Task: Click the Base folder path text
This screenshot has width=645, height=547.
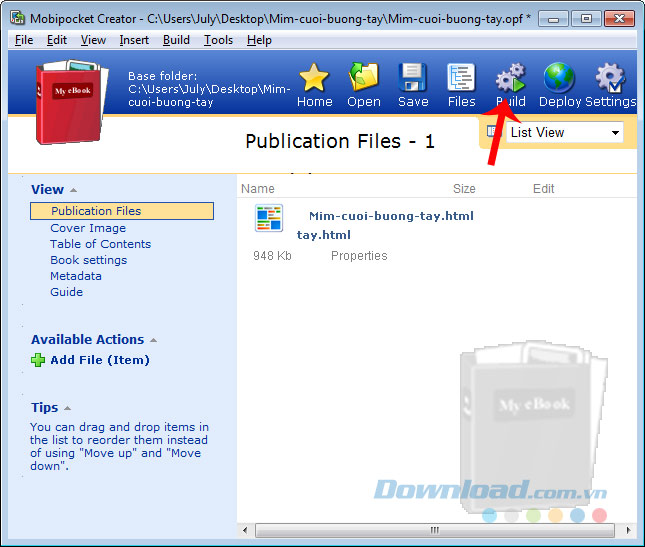Action: 209,89
